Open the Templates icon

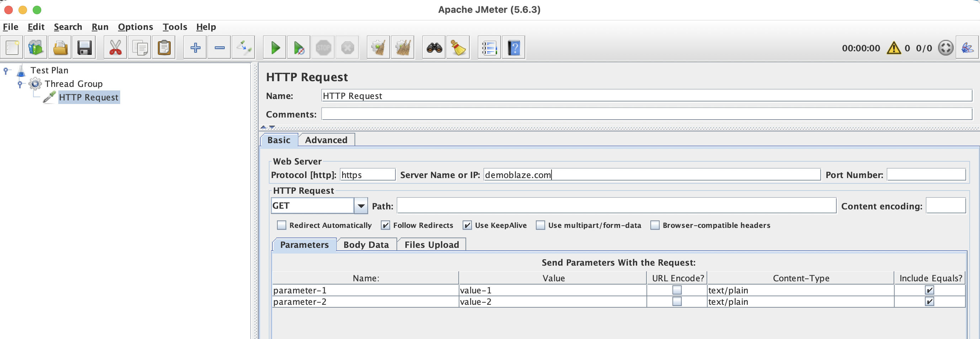click(x=36, y=48)
